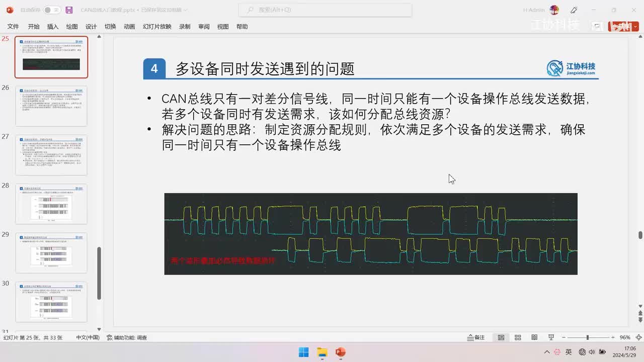Open the 切换 ribbon tab

(110, 27)
